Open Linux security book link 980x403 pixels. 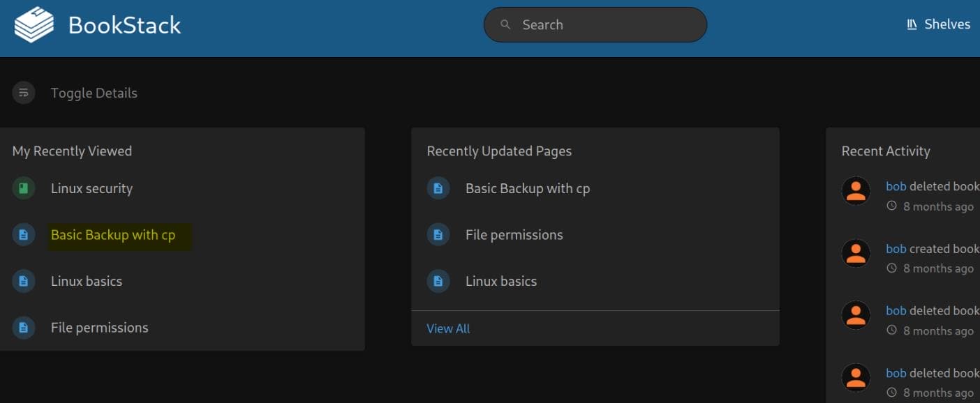coord(91,188)
